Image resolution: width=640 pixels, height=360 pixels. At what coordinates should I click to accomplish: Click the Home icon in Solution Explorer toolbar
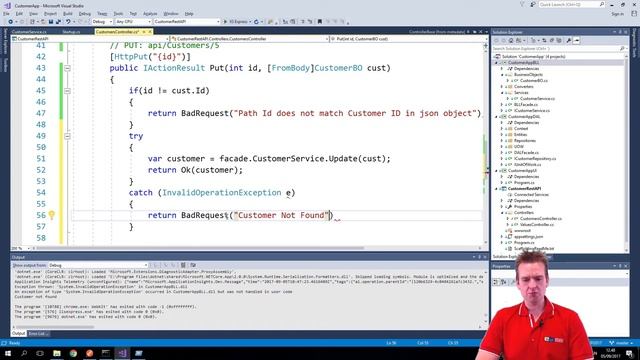point(511,40)
